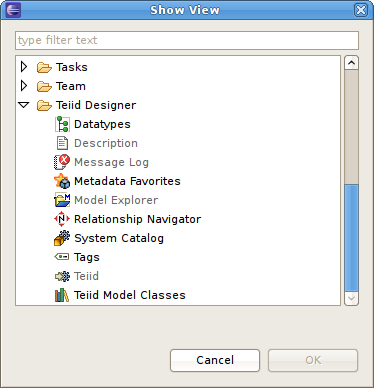
Task: Select the Teiid view entry
Action: point(86,276)
